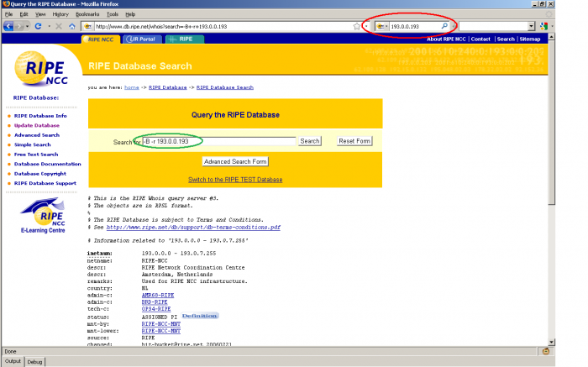Open Update Database in sidebar
This screenshot has height=367, width=588.
click(x=37, y=126)
